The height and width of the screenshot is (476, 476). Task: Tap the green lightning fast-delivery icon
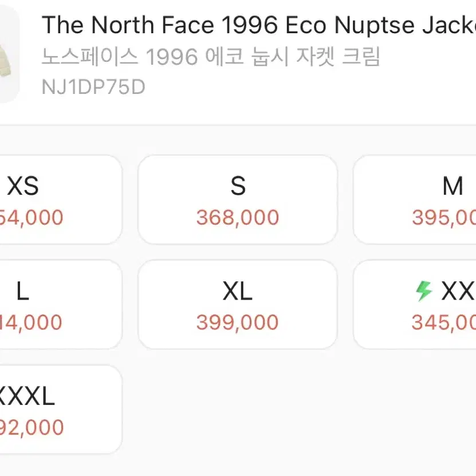tap(423, 291)
